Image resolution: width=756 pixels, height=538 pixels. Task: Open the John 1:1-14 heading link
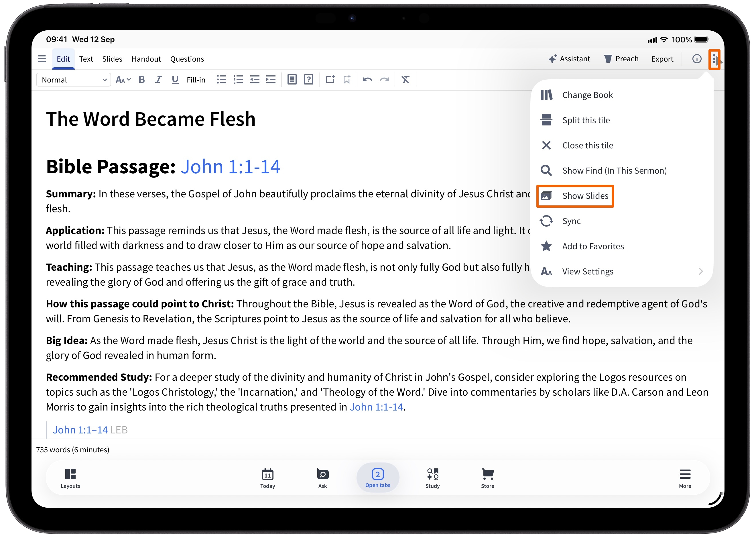tap(231, 166)
